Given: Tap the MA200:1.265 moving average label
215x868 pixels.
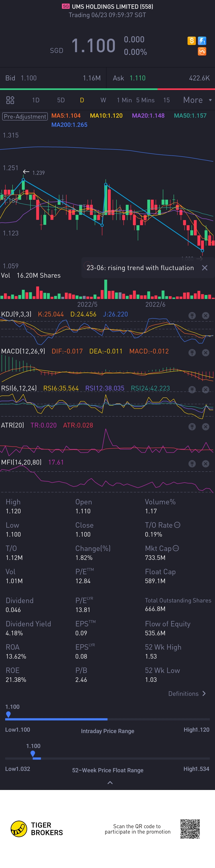Looking at the screenshot, I should [69, 125].
